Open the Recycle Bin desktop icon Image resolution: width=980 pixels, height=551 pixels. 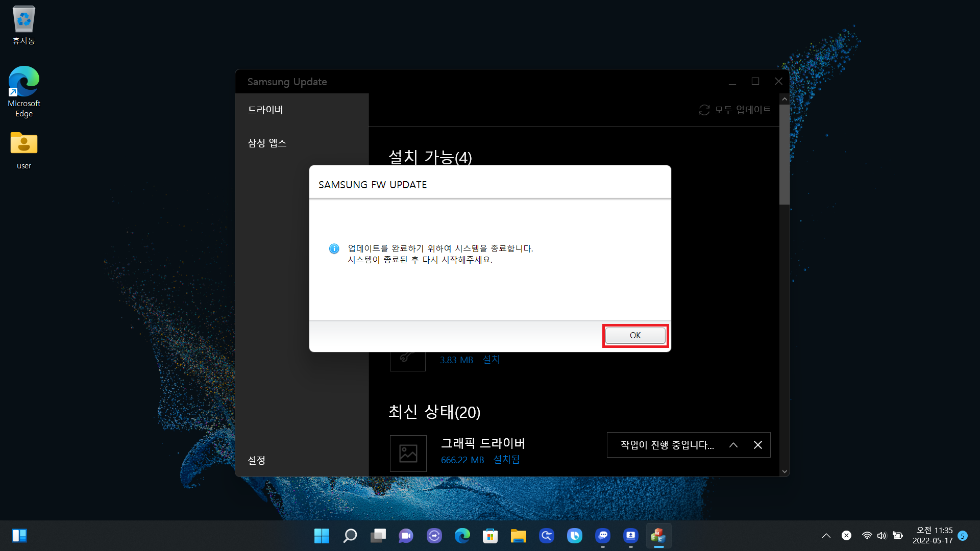[23, 26]
